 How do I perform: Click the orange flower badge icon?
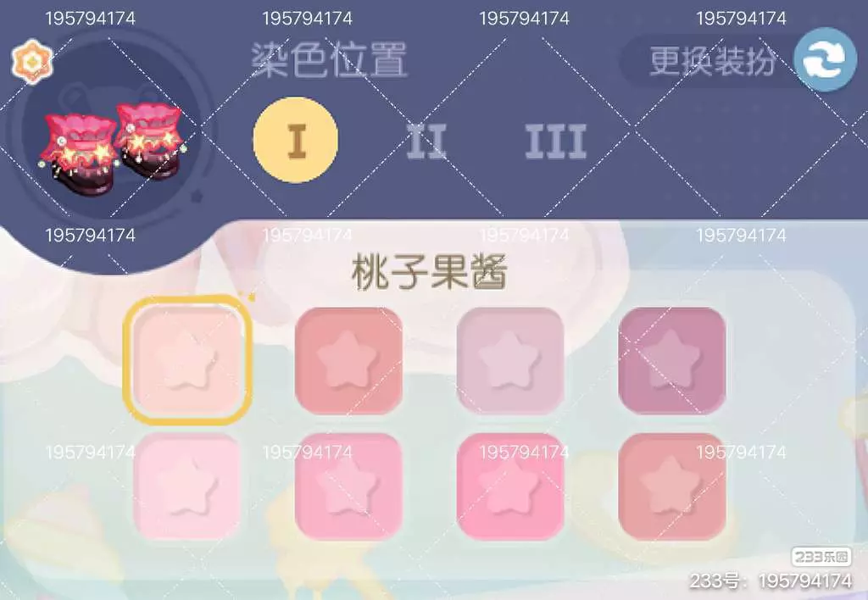[32, 61]
